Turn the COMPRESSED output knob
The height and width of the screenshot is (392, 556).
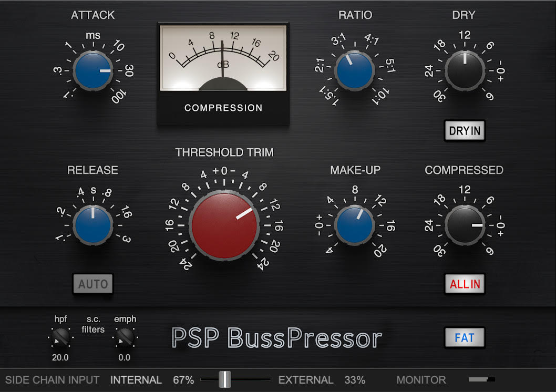coord(465,225)
